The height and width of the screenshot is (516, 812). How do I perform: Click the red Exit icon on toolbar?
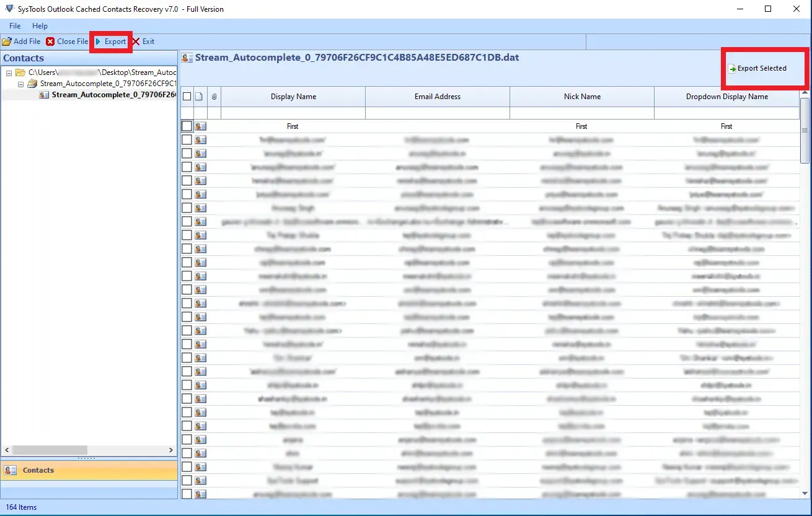click(135, 42)
